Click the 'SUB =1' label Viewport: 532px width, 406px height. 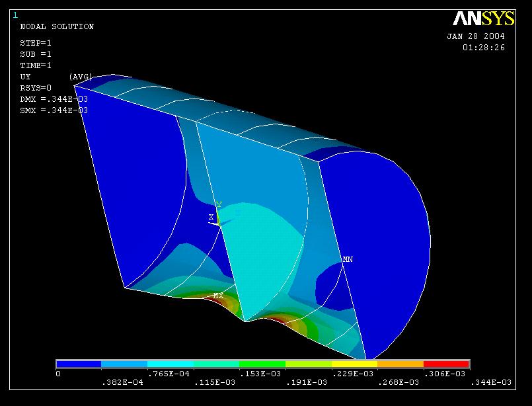pos(36,54)
